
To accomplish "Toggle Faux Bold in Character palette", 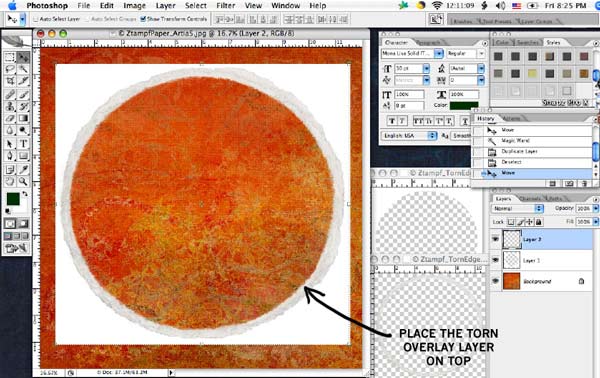I will pyautogui.click(x=392, y=121).
